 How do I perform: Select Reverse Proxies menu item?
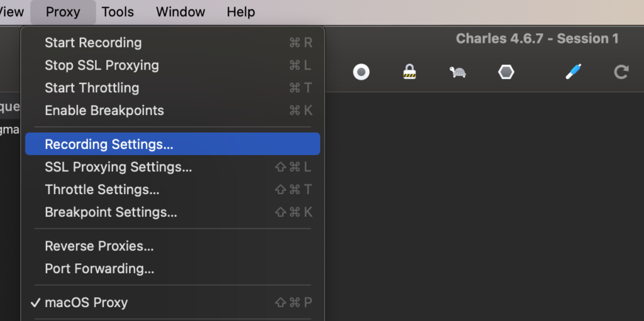pyautogui.click(x=99, y=246)
